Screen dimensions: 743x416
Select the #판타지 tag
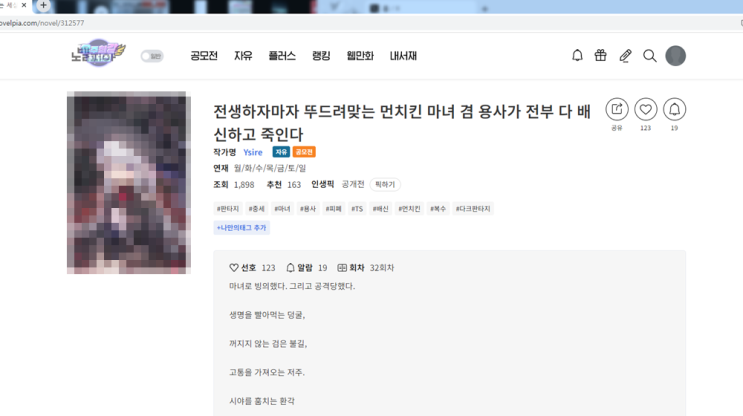228,208
